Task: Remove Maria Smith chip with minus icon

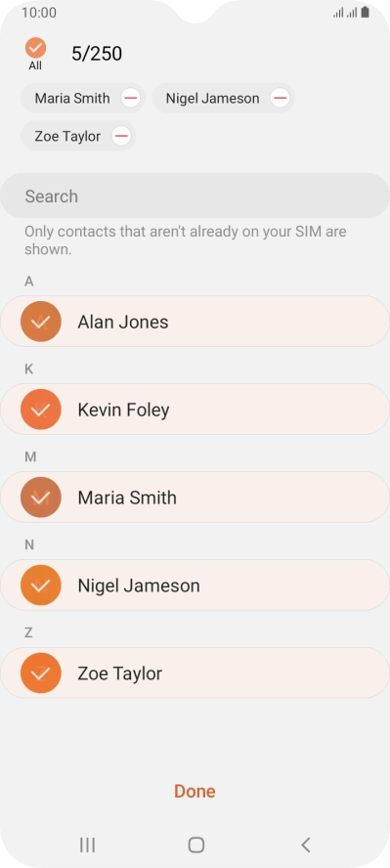Action: [131, 99]
